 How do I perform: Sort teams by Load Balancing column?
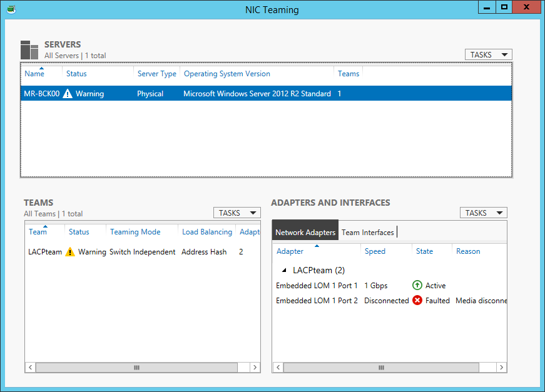207,231
